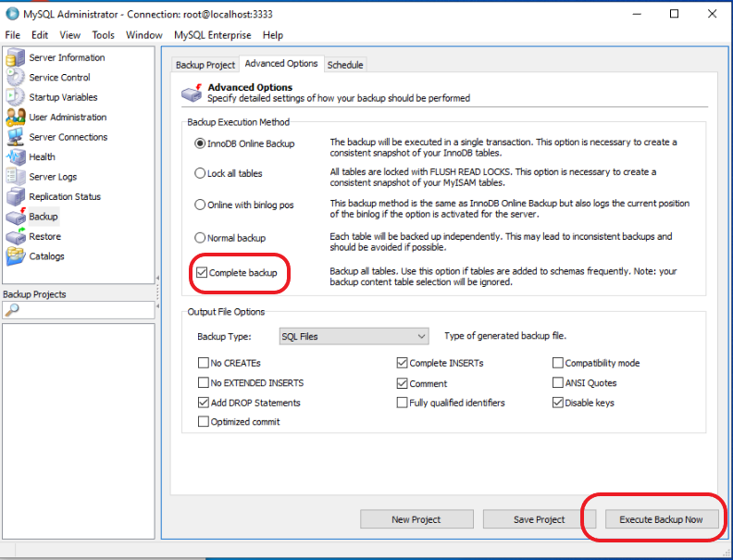Switch to the Schedule tab
The image size is (733, 560).
click(x=345, y=65)
